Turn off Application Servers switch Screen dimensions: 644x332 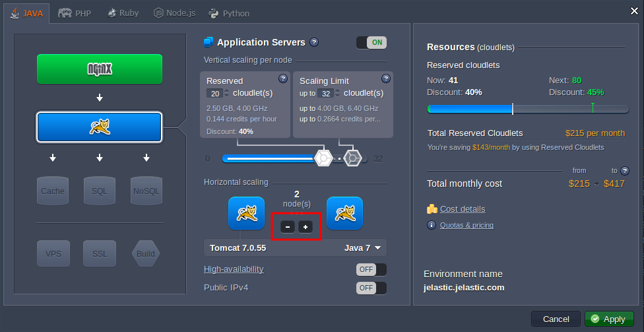coord(371,42)
